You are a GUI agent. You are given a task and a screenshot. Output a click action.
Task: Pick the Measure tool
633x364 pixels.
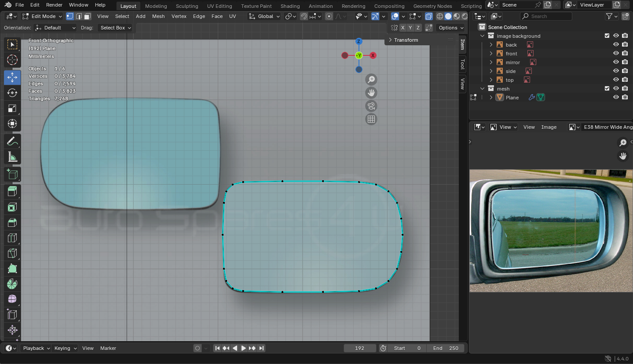tap(12, 157)
